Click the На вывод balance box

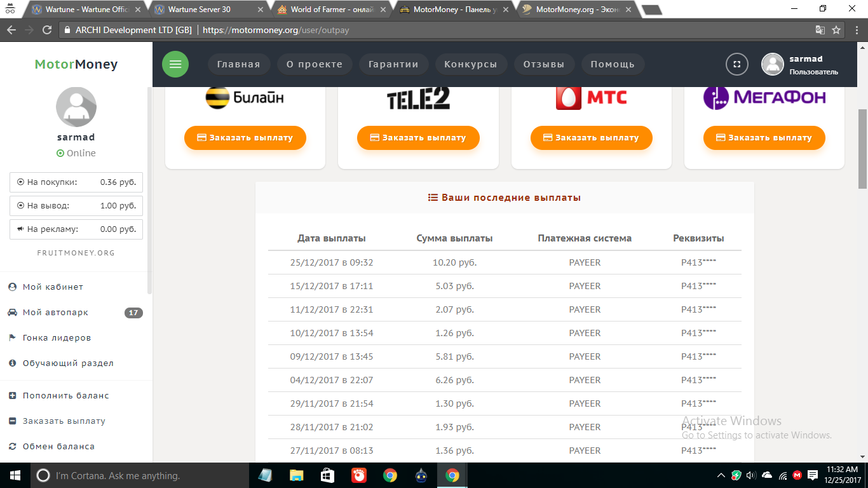click(76, 206)
